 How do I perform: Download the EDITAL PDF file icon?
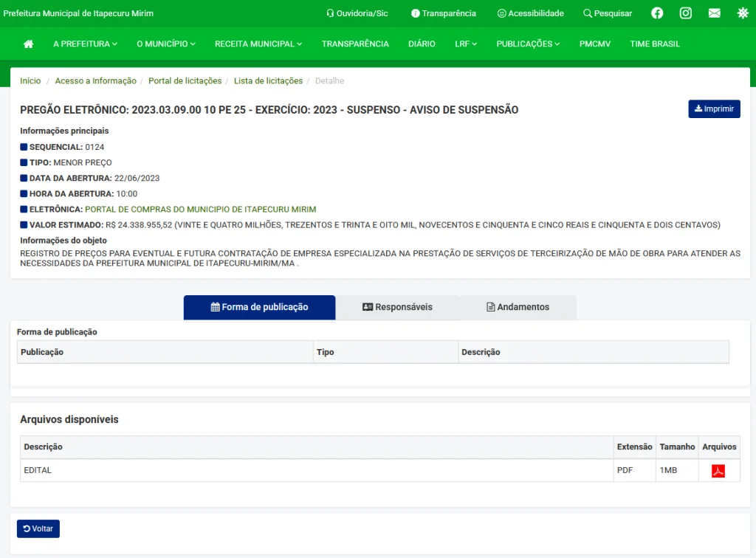[x=718, y=471]
